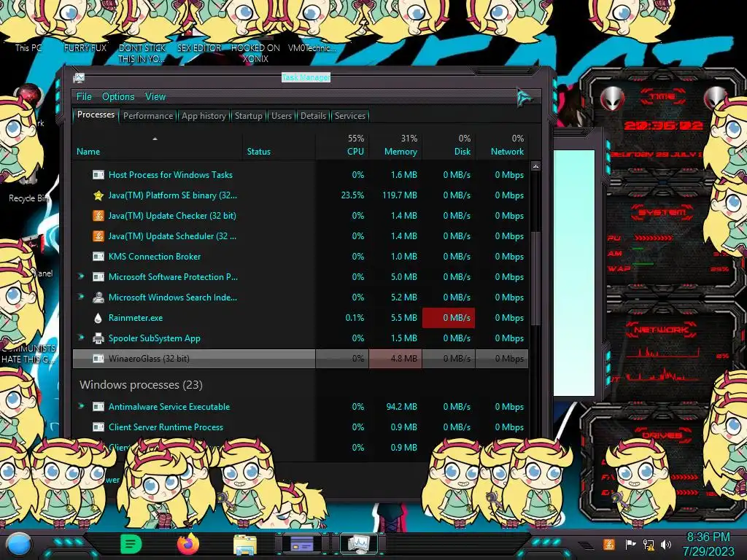Image resolution: width=747 pixels, height=560 pixels.
Task: Select the Java(TM) Update Scheduler row
Action: coord(300,236)
